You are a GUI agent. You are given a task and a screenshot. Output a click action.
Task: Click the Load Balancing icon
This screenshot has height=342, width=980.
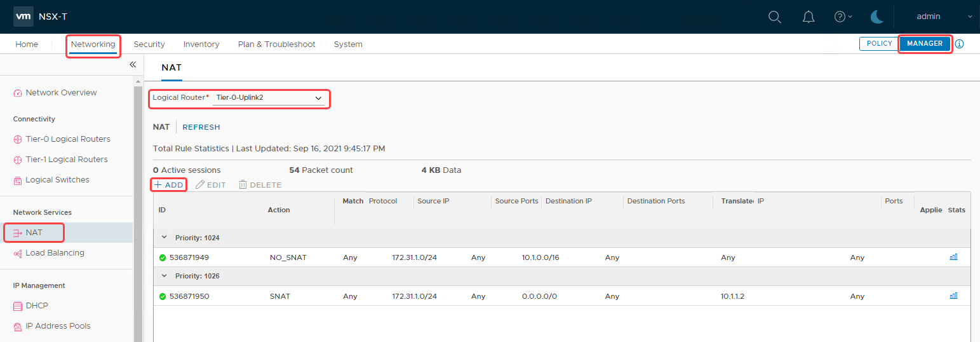pos(18,253)
